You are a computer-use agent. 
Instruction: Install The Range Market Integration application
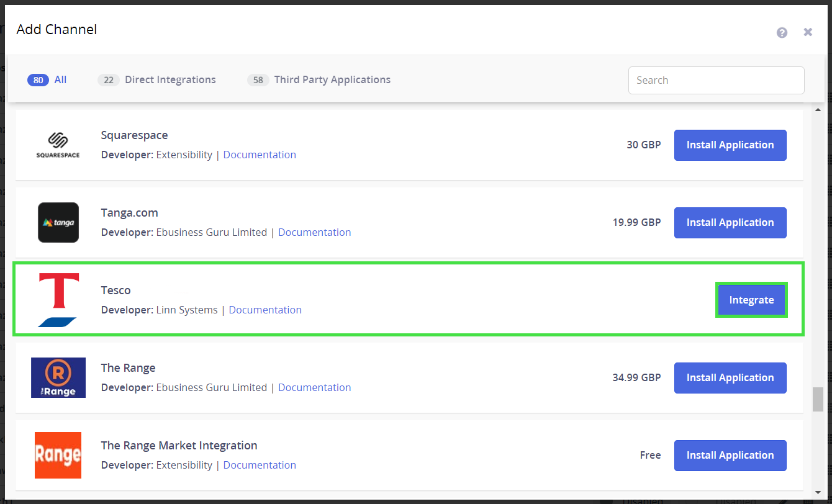730,456
